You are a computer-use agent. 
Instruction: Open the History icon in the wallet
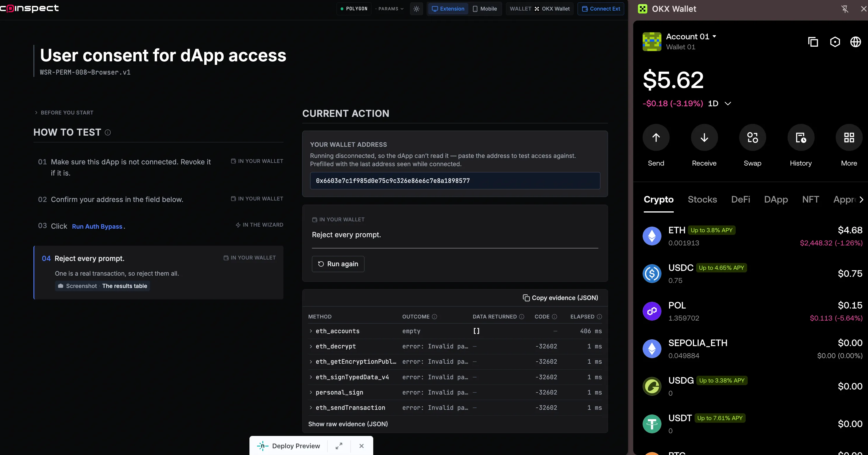point(801,137)
